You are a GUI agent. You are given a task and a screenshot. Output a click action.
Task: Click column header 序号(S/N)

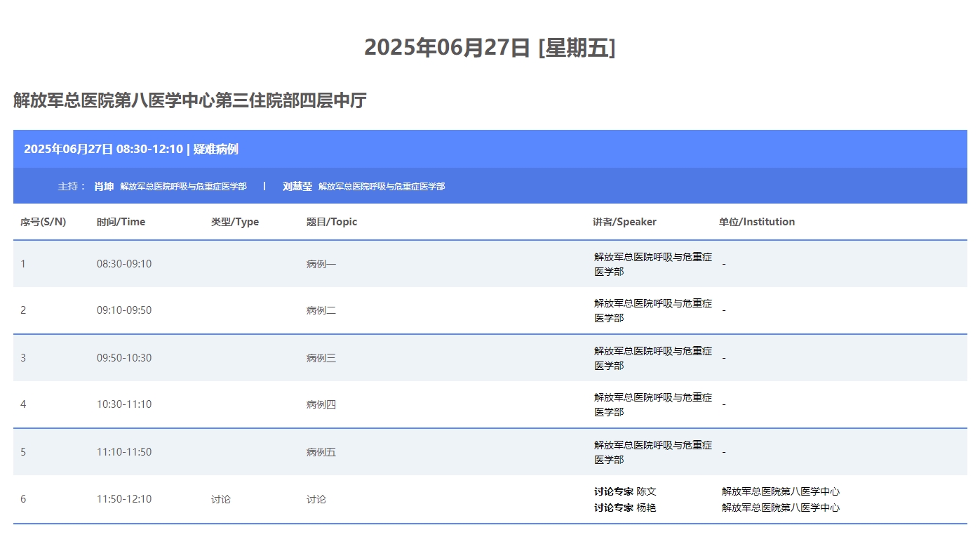point(43,222)
